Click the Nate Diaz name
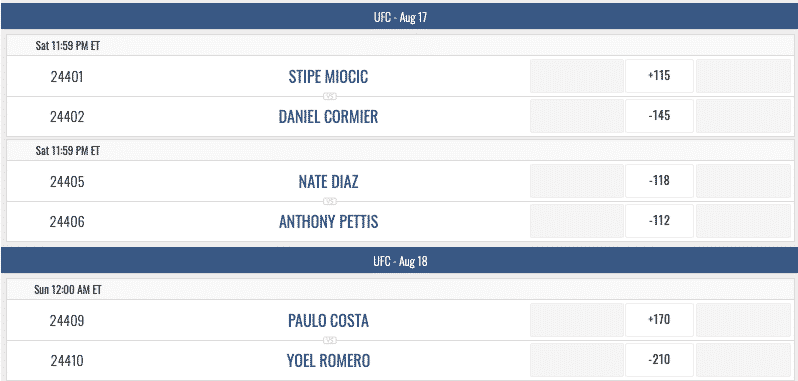The image size is (798, 381). click(328, 182)
